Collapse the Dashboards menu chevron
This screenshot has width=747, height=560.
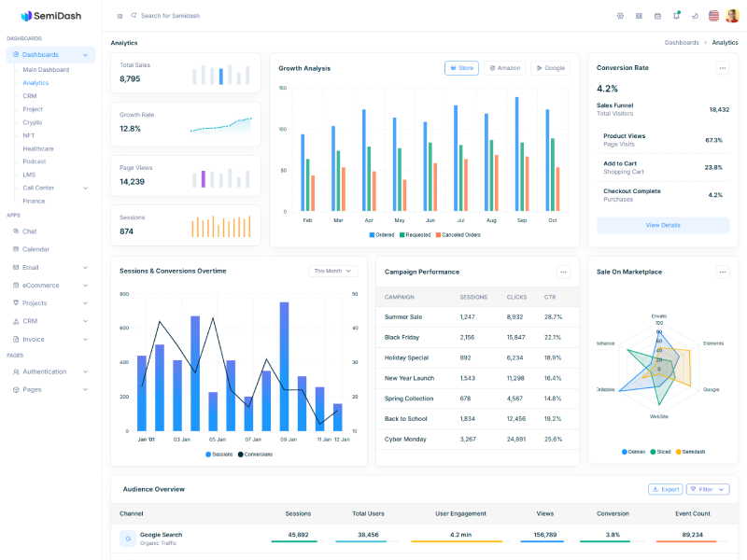click(85, 55)
